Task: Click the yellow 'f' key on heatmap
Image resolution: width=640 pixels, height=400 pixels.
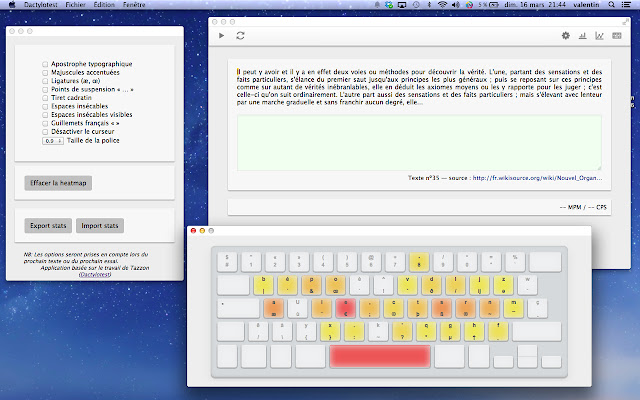Action: pos(498,331)
